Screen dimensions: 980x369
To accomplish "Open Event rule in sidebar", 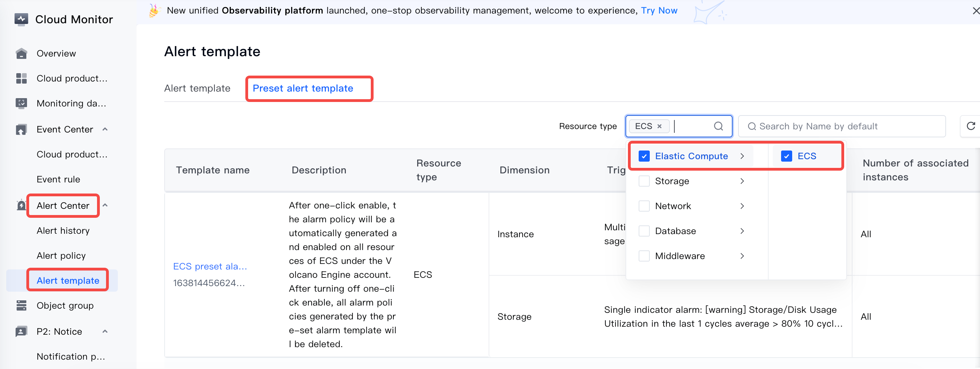I will [58, 179].
